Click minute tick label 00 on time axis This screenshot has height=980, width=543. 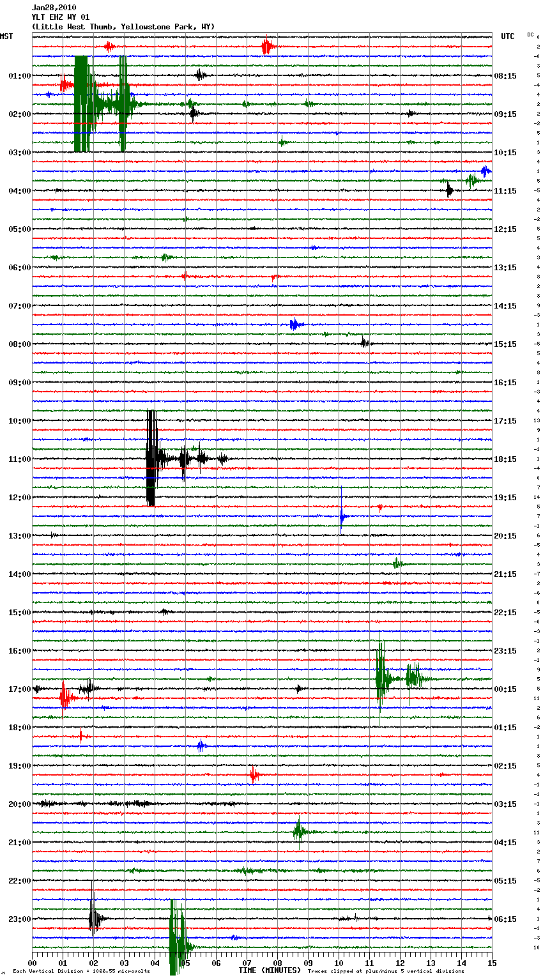(32, 962)
